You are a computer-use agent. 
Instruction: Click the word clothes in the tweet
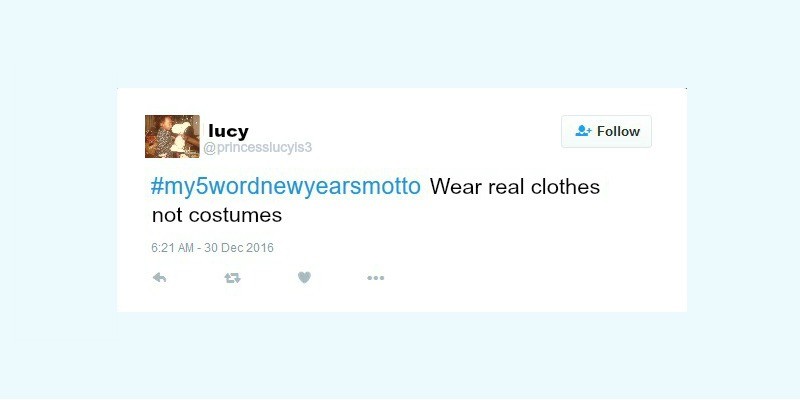tap(565, 187)
